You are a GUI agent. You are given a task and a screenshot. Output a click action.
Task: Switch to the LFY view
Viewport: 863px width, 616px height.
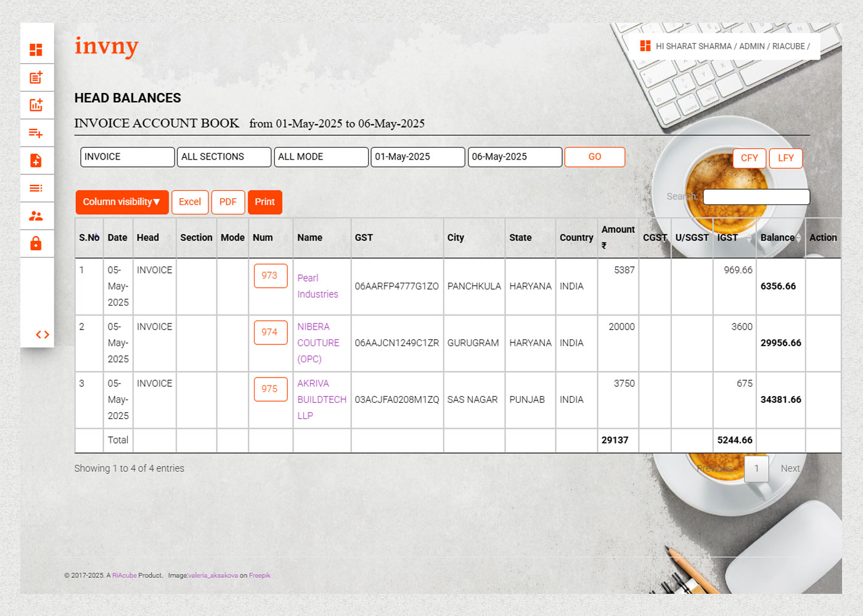click(x=785, y=158)
